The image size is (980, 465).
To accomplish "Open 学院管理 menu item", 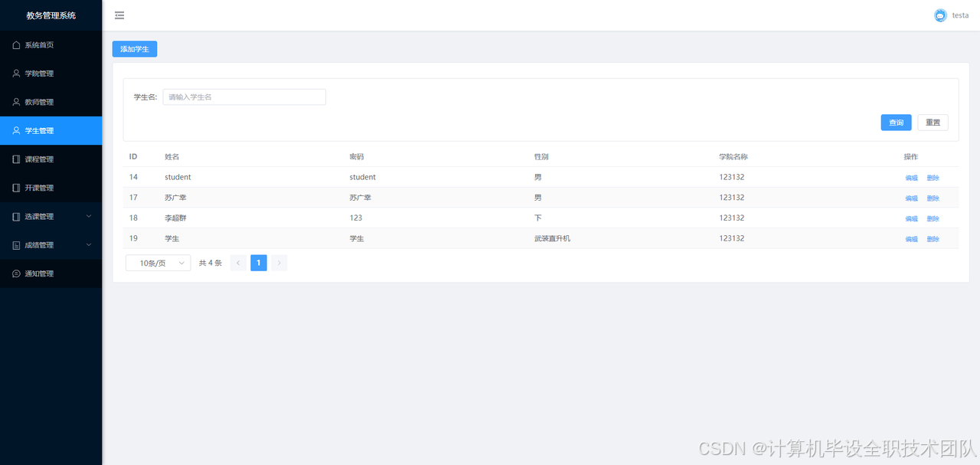I will point(51,74).
